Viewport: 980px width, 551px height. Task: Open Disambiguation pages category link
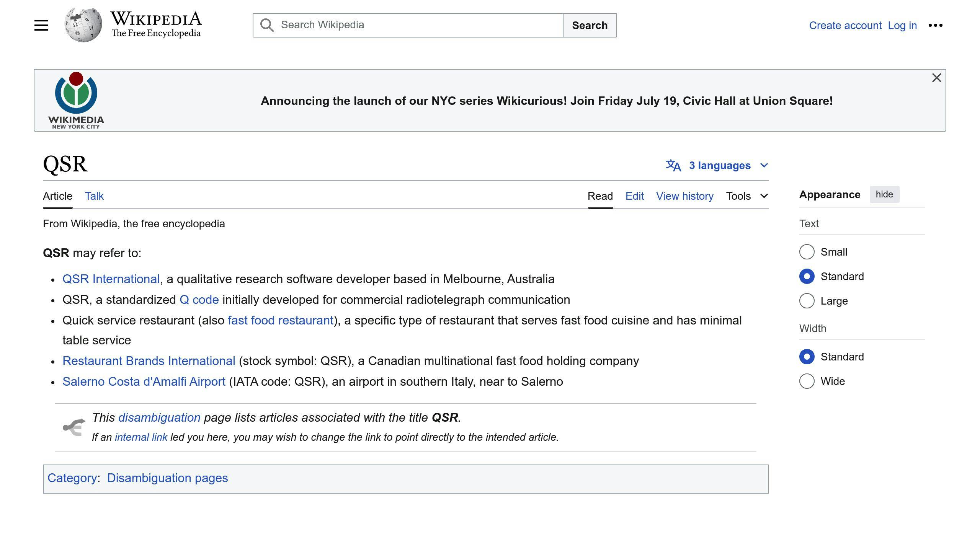point(167,478)
